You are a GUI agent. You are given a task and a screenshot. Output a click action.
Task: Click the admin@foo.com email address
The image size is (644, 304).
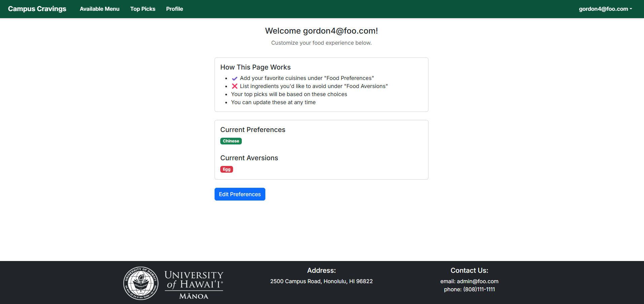[477, 281]
